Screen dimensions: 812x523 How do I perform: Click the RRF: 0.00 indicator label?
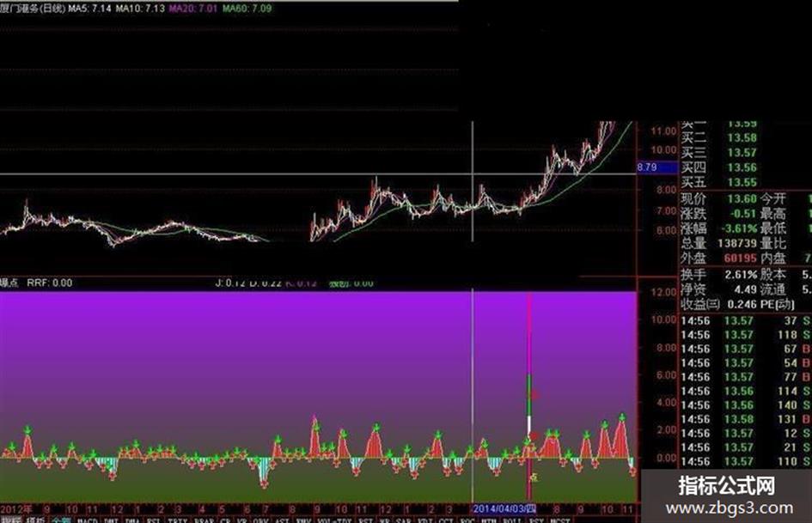(50, 283)
